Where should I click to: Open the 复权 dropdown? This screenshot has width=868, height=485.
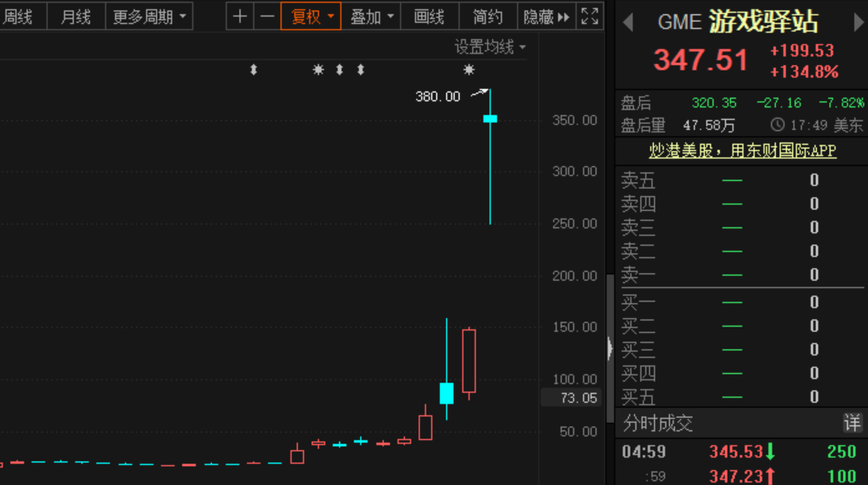pyautogui.click(x=311, y=17)
